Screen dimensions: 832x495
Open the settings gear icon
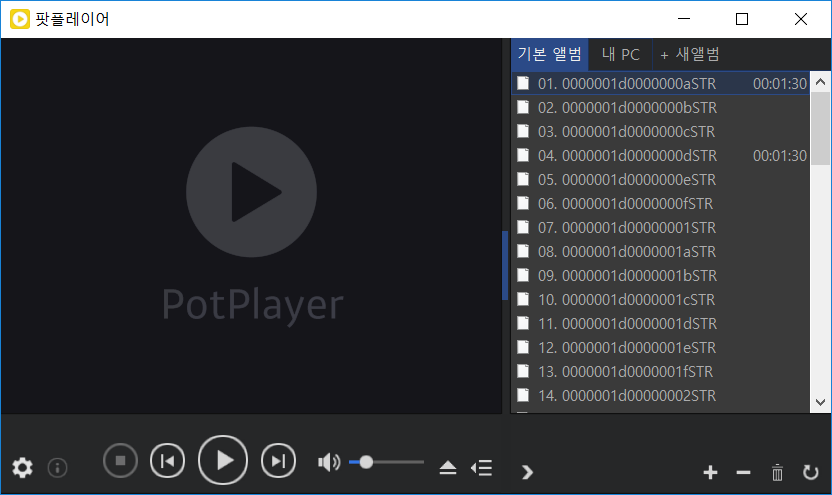[x=22, y=467]
